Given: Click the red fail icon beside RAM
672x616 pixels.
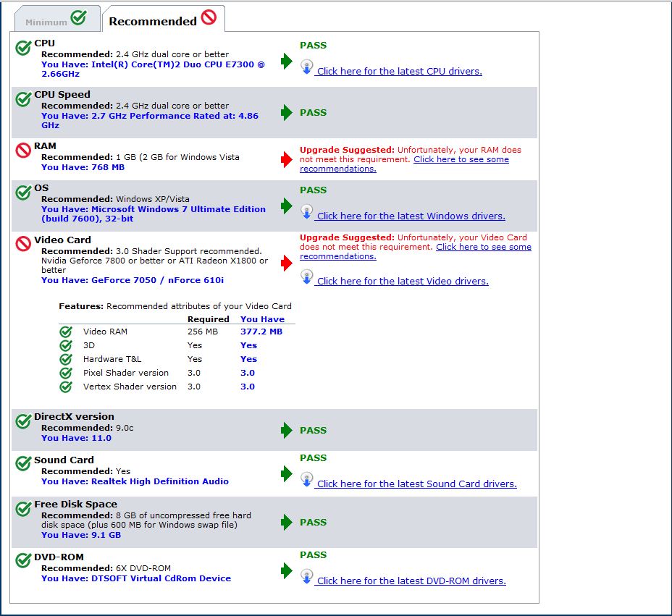Looking at the screenshot, I should coord(23,151).
